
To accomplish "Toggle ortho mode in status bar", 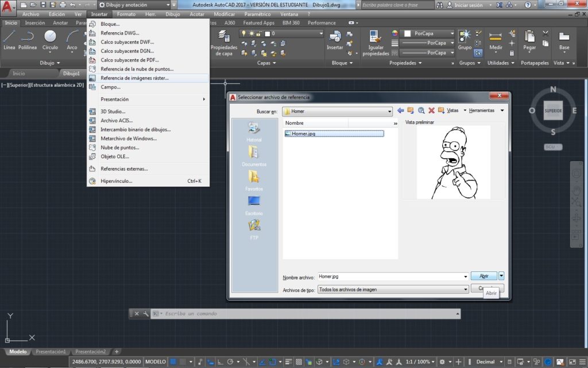I will [x=220, y=362].
